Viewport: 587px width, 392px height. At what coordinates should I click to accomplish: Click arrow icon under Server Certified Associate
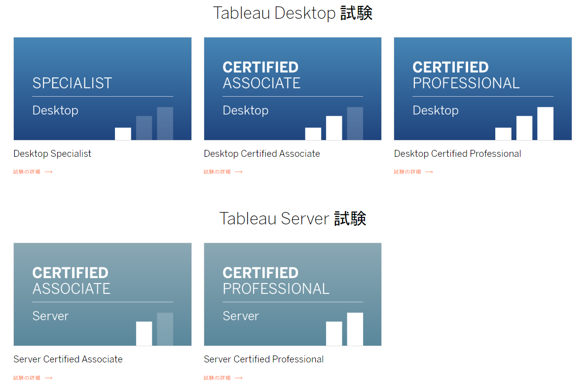point(49,378)
